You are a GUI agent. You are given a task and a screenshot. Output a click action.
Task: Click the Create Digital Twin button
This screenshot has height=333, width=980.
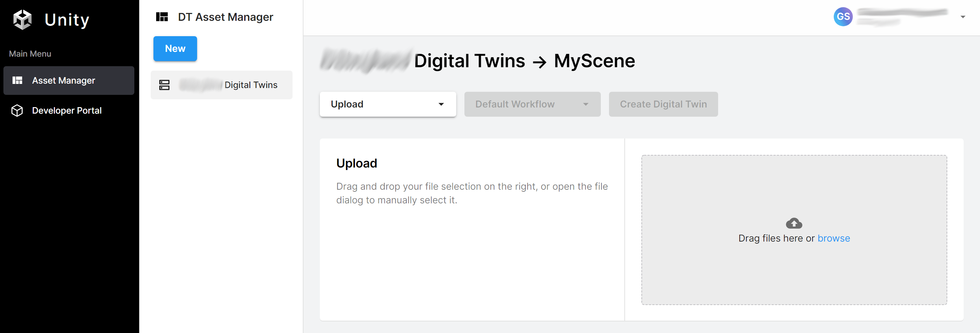tap(663, 104)
